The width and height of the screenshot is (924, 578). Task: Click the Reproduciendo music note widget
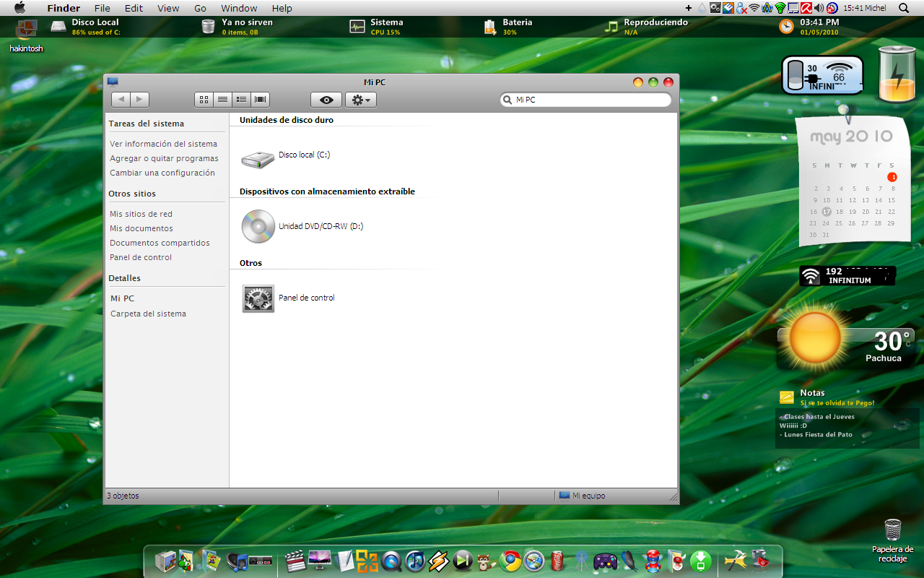click(x=647, y=27)
